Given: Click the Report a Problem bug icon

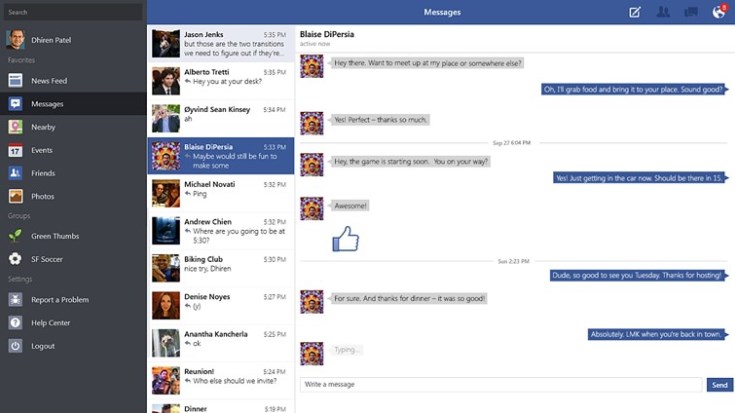Looking at the screenshot, I should pos(15,300).
